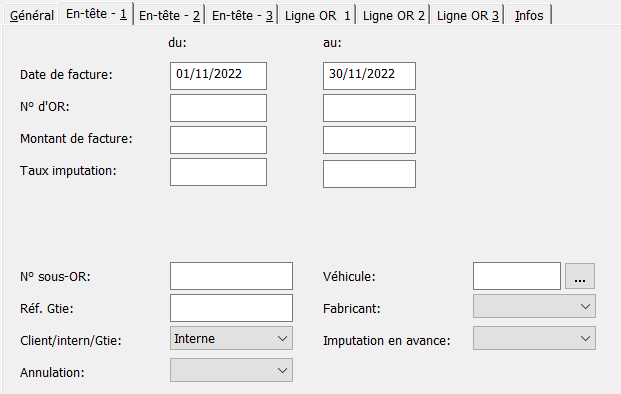Go to Ligne OR 1 tab
Screen dimensions: 621x394
(x=317, y=15)
